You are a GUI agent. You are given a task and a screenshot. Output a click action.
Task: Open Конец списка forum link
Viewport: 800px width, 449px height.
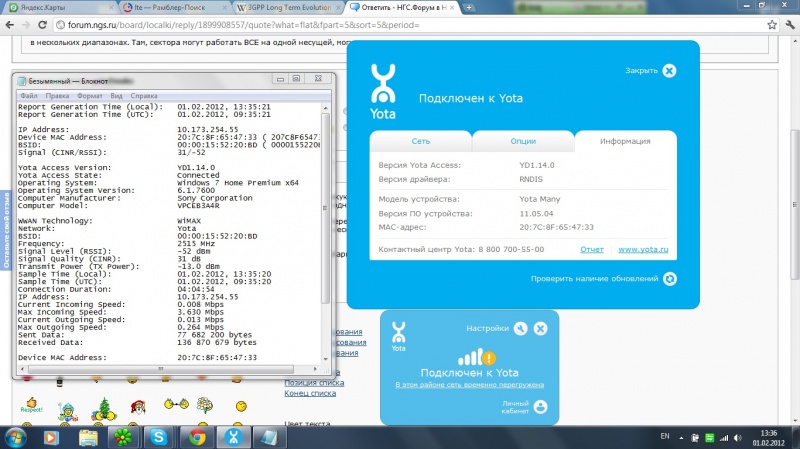point(310,393)
